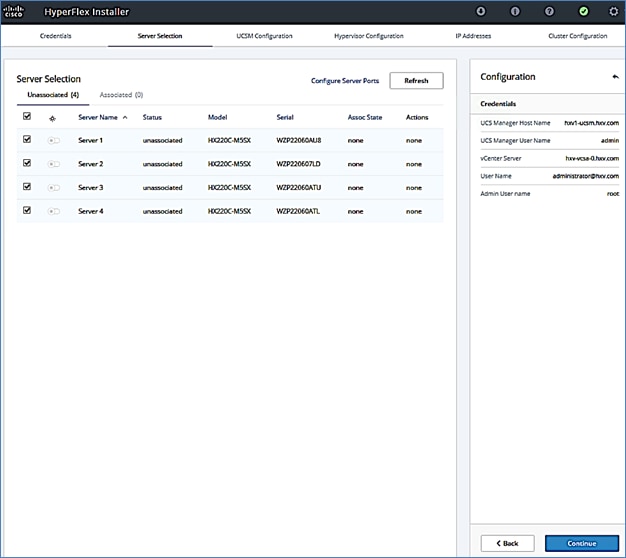626x558 pixels.
Task: Uncheck the Server 3 checkbox
Action: 27,186
